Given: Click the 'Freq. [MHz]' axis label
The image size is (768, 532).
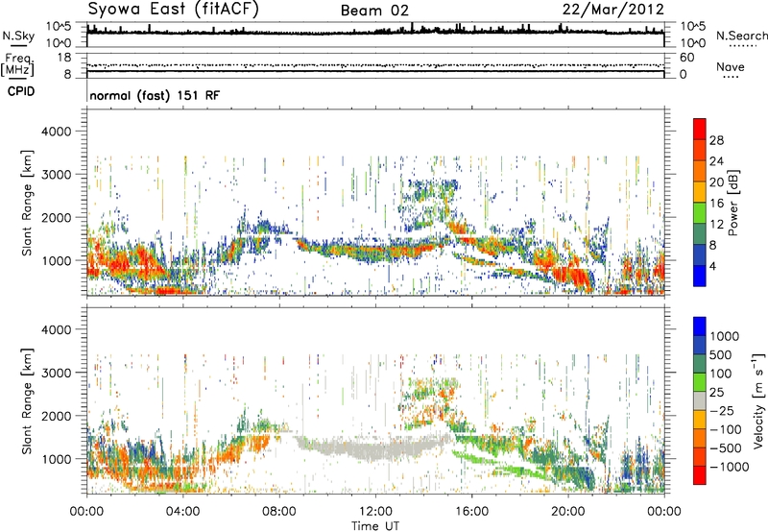Looking at the screenshot, I should pyautogui.click(x=17, y=65).
